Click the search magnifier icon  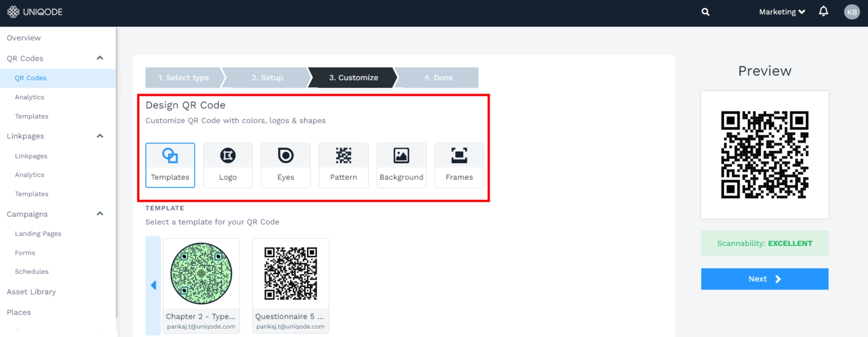[706, 12]
